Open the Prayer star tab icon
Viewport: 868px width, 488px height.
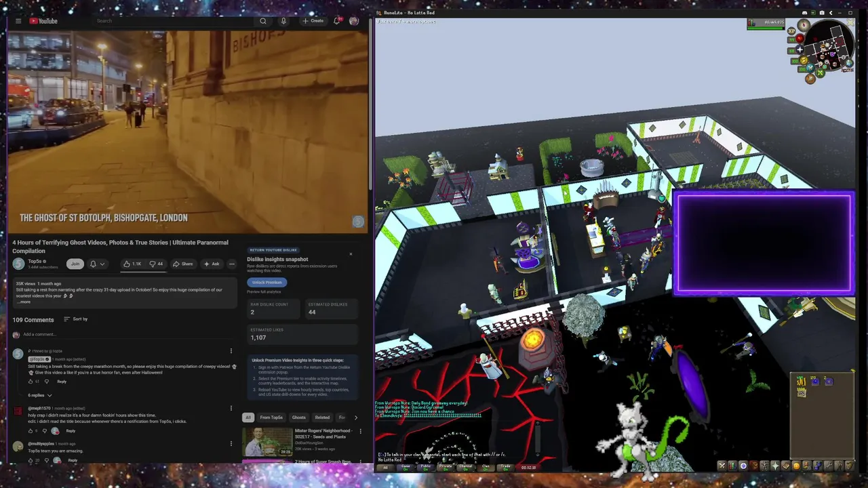point(775,466)
